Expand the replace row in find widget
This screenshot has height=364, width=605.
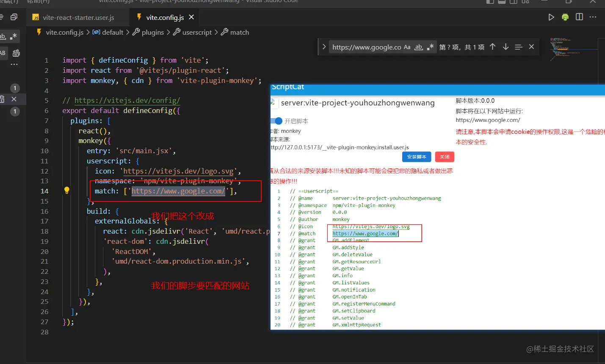click(324, 47)
